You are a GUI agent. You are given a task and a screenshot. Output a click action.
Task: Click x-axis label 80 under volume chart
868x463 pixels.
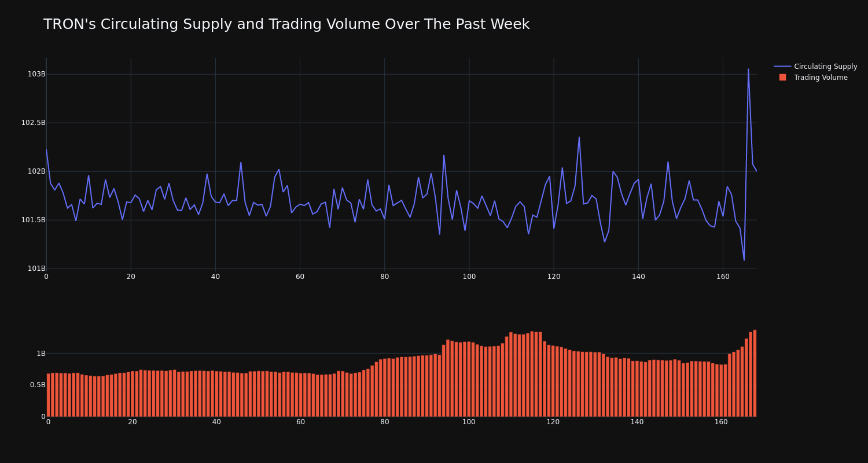pos(385,422)
